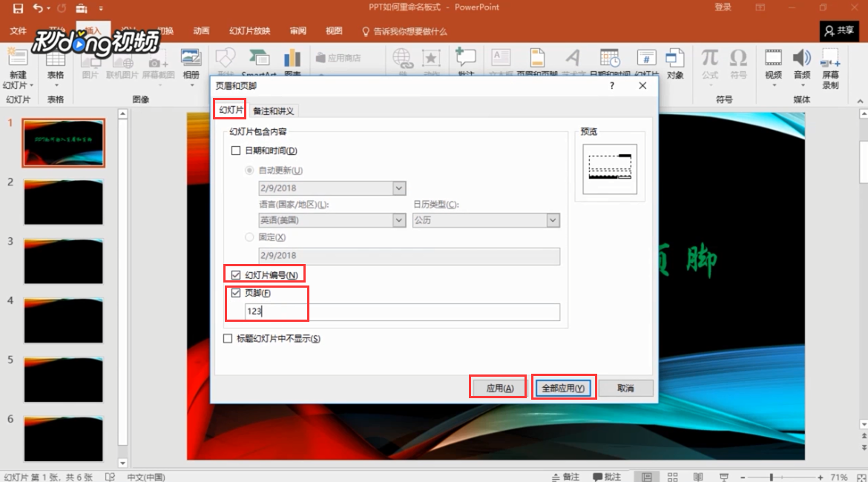Click the Save icon in quick access toolbar
This screenshot has width=868, height=482.
click(18, 8)
